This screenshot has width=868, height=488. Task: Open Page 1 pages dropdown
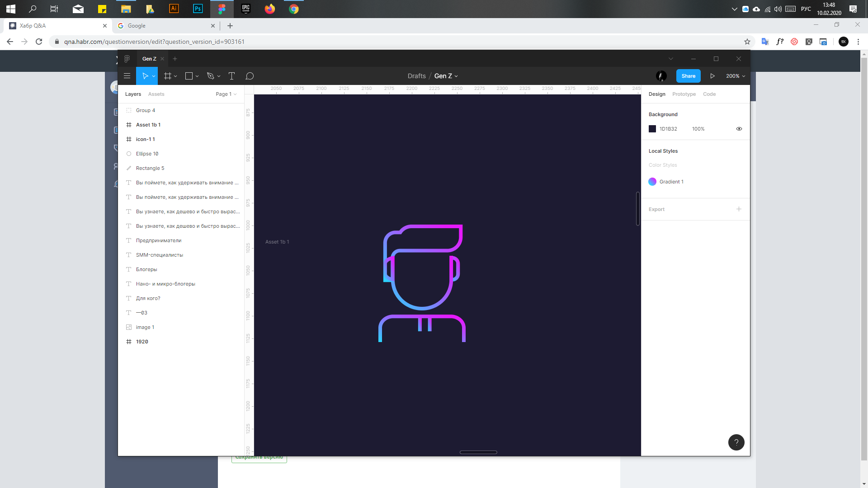(x=226, y=94)
